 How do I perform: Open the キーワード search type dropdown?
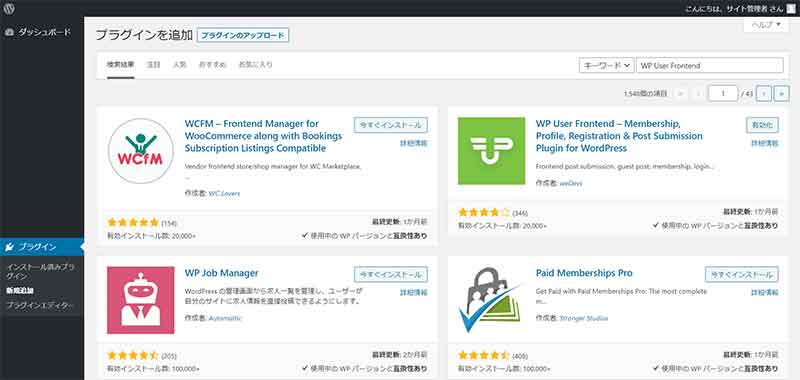pyautogui.click(x=606, y=65)
